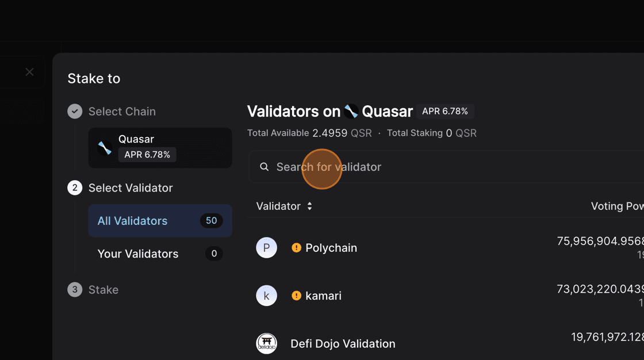Click the search magnifier icon
Image resolution: width=644 pixels, height=360 pixels.
tap(264, 167)
